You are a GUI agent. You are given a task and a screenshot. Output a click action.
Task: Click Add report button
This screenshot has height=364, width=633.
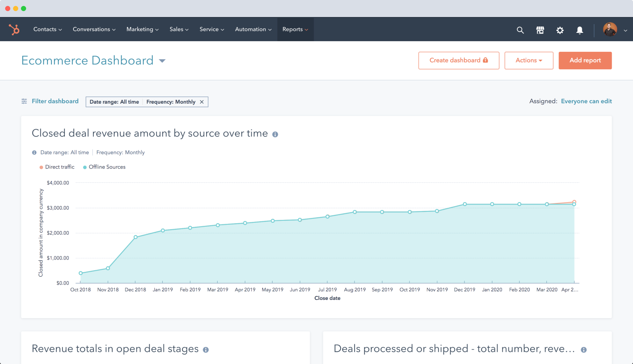pos(585,61)
